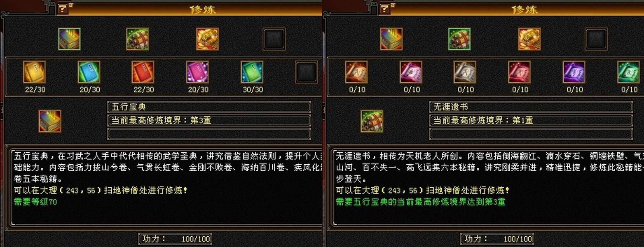The image size is (644, 247).
Task: Click the 五行宝典 name field
Action: (209, 107)
